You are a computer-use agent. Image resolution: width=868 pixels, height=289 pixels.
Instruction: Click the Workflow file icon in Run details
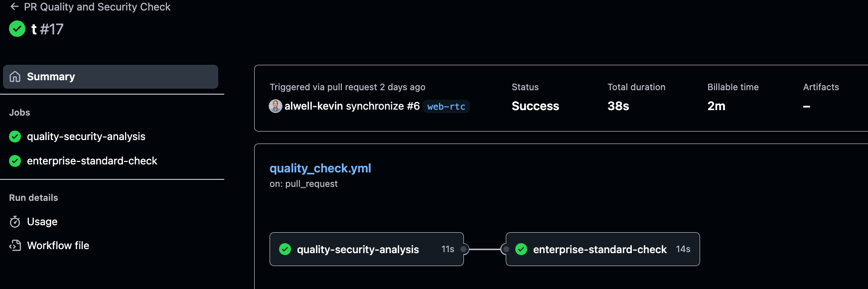pos(15,245)
